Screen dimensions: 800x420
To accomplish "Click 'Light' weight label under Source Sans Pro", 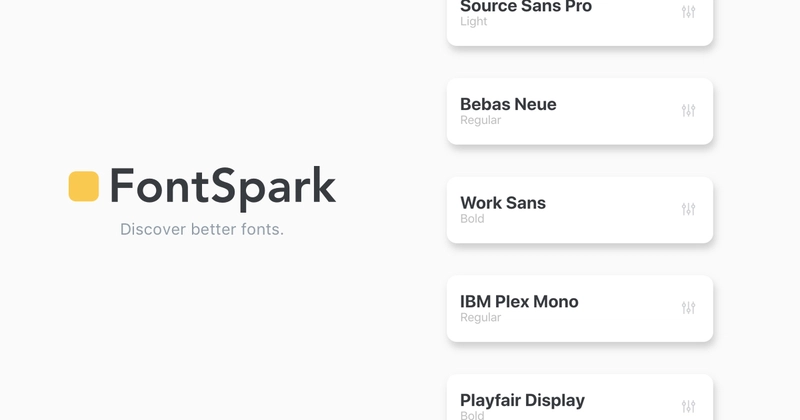I will [x=473, y=21].
